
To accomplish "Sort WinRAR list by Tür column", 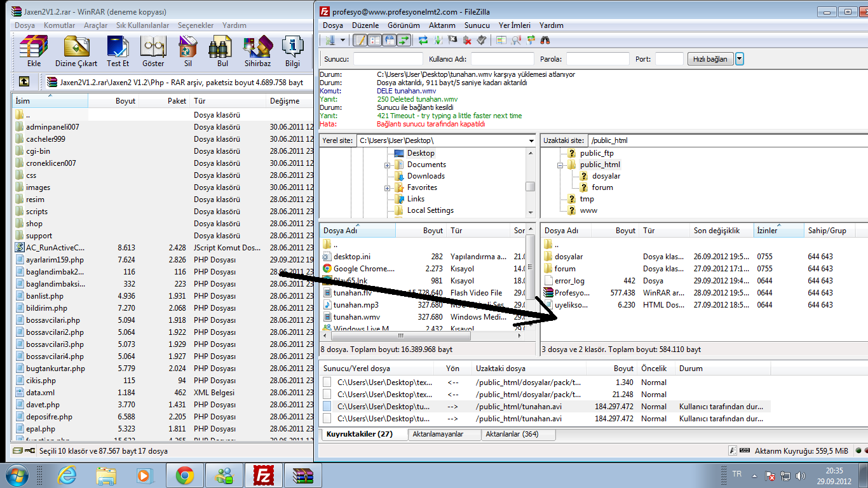I will click(229, 101).
